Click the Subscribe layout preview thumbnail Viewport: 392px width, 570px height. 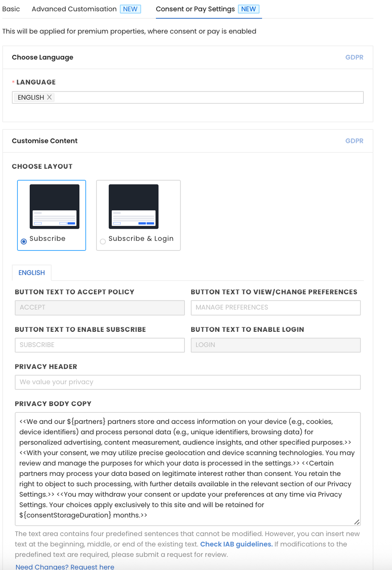(x=55, y=206)
